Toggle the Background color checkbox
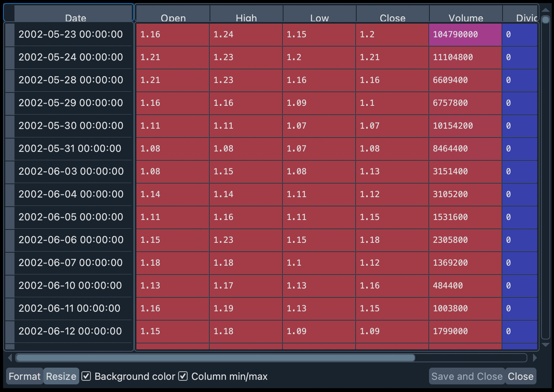Viewport: 554px width, 392px height. (x=86, y=376)
